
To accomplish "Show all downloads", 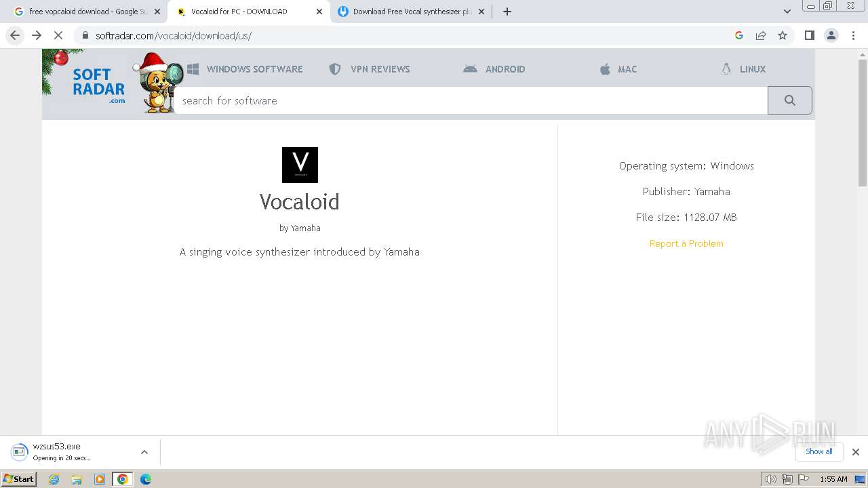I will click(x=818, y=451).
